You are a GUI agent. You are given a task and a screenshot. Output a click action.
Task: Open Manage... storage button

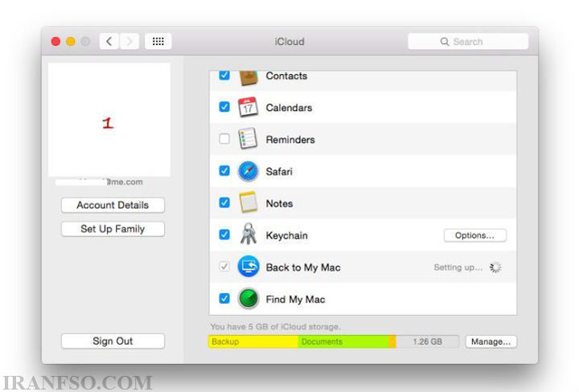[x=491, y=342]
